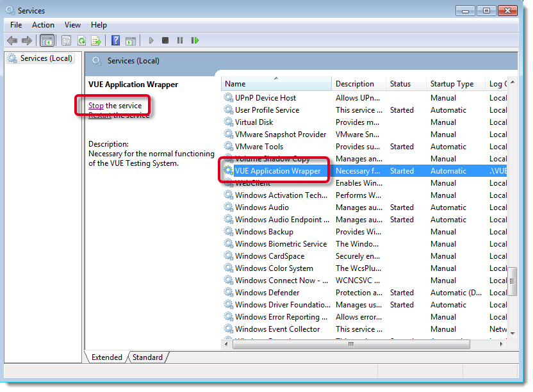Click the horizontal scrollbar thumb
This screenshot has height=392, width=533.
(351, 344)
